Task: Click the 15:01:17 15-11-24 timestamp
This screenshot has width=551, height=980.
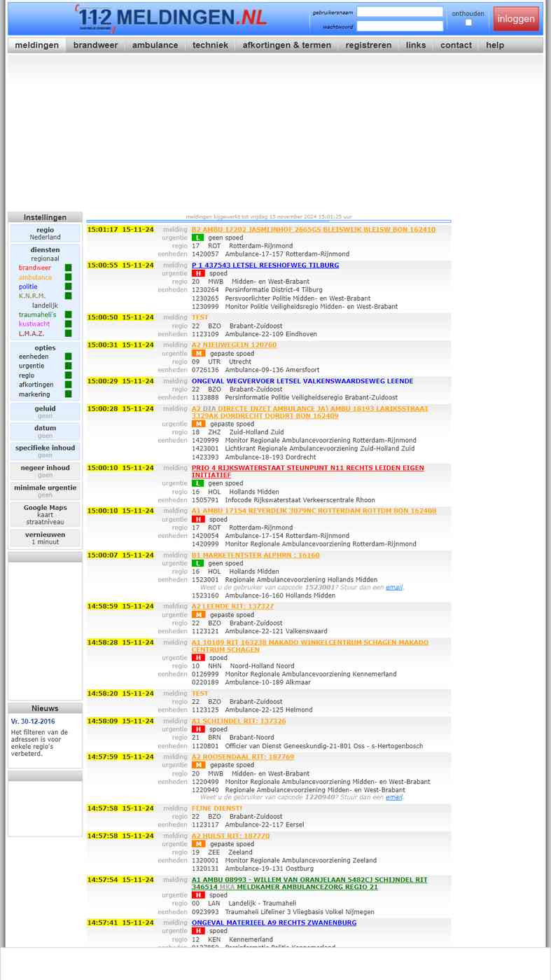Action: [x=120, y=230]
